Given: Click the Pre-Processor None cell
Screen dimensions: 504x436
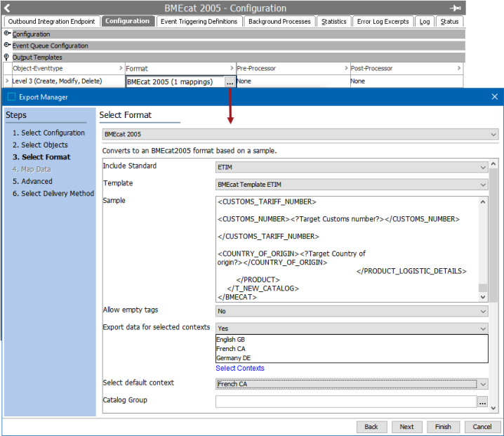Looking at the screenshot, I should click(x=293, y=81).
